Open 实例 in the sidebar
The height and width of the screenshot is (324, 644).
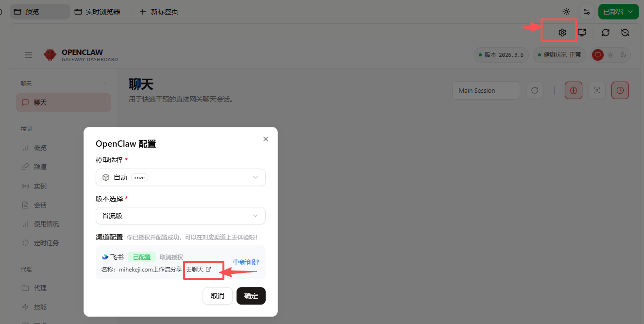tap(64, 186)
